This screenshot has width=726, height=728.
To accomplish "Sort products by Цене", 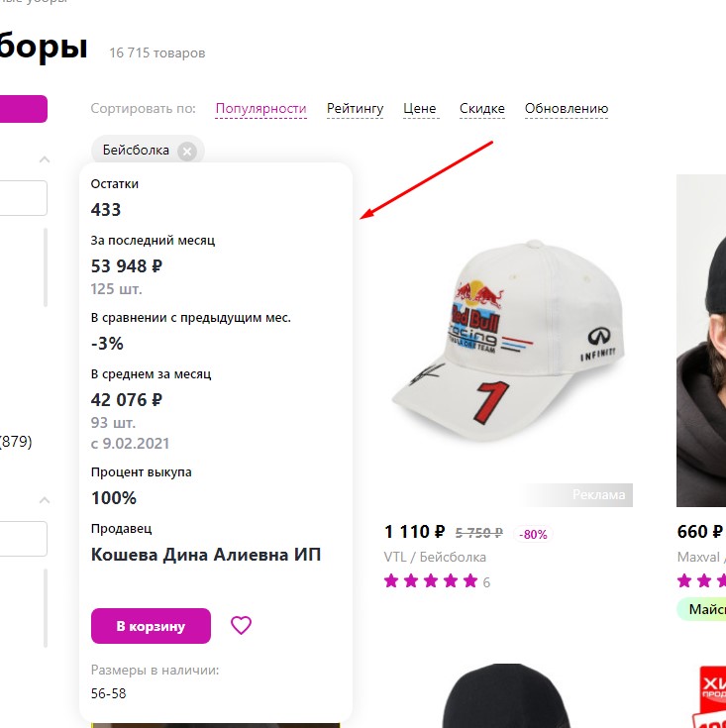I will click(x=420, y=109).
